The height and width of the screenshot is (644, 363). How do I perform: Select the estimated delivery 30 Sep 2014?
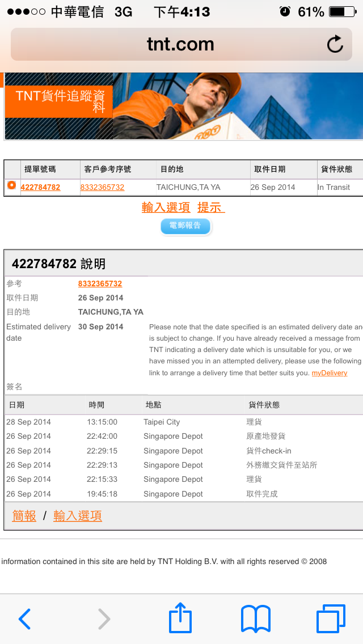coord(101,327)
